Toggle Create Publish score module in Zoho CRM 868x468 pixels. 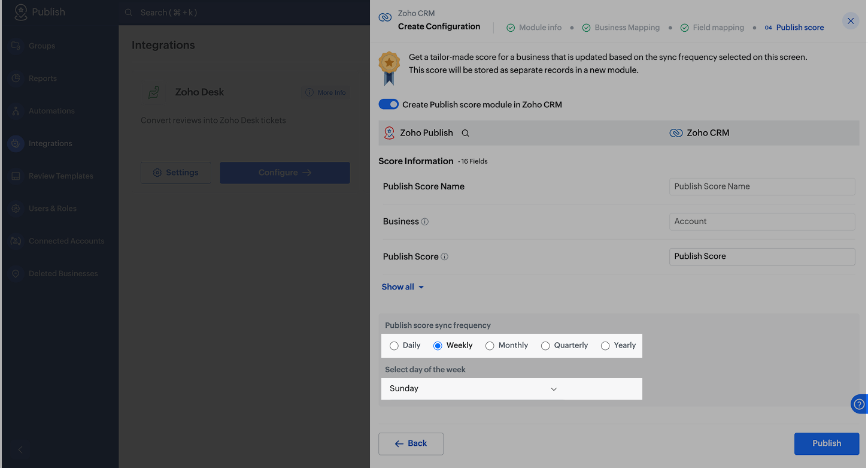pyautogui.click(x=389, y=104)
